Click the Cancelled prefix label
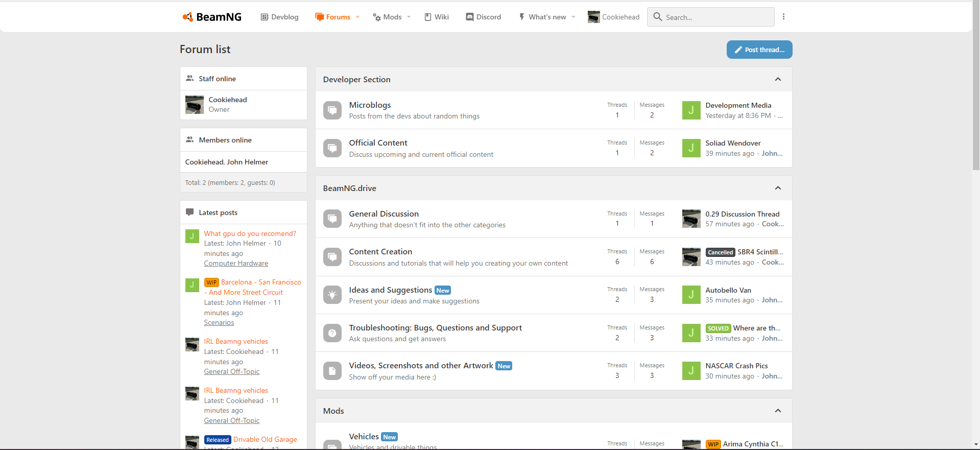 tap(721, 252)
